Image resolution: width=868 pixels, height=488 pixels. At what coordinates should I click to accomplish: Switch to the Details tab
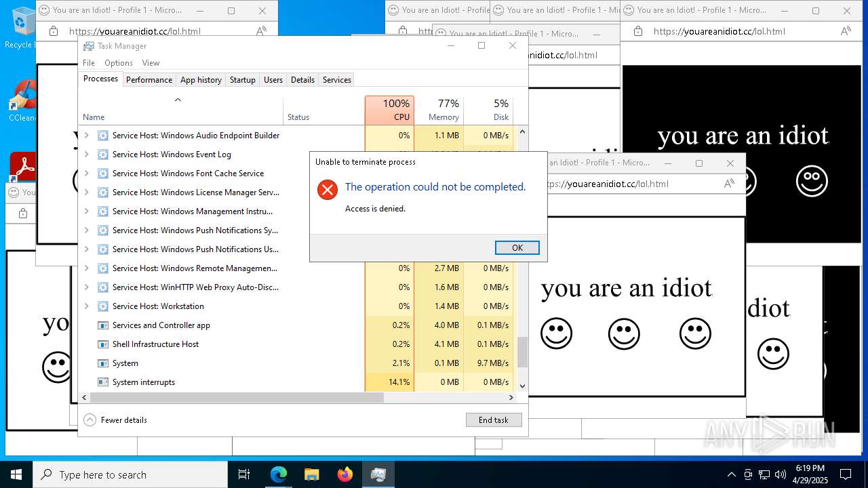click(x=302, y=79)
